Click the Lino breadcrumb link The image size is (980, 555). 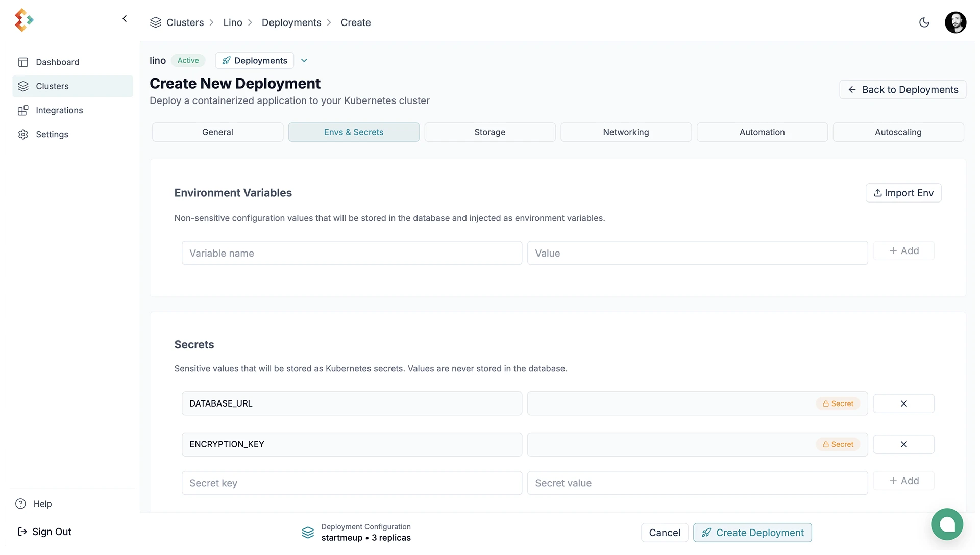point(232,22)
